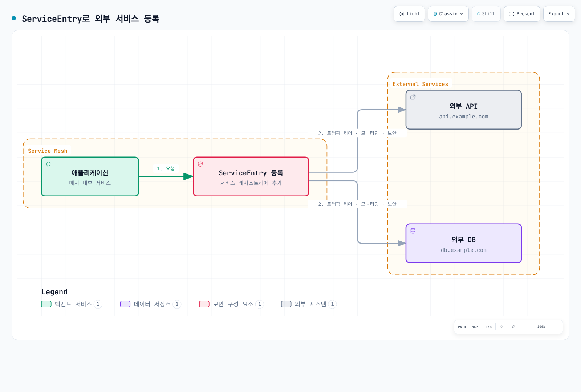Click db.example.com subtitle text
The height and width of the screenshot is (392, 581).
point(463,250)
